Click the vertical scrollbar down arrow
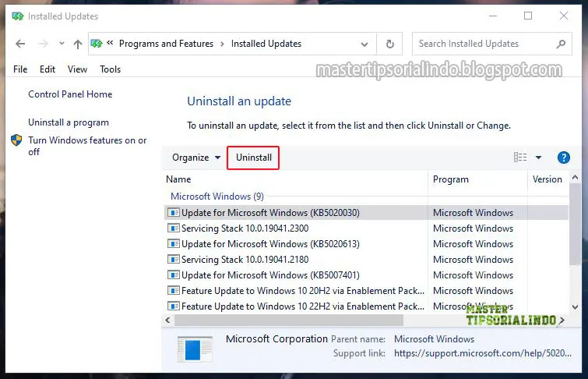Screen dimensions: 588x379 tap(575, 307)
